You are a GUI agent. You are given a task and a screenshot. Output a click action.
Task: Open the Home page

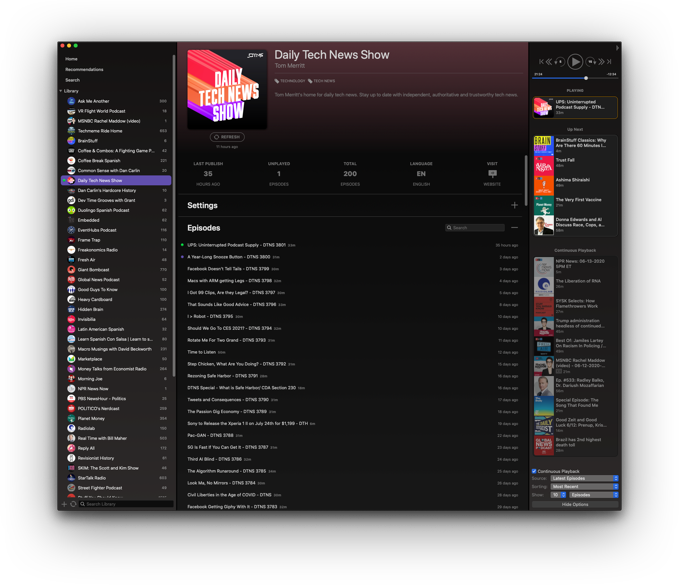click(x=71, y=59)
